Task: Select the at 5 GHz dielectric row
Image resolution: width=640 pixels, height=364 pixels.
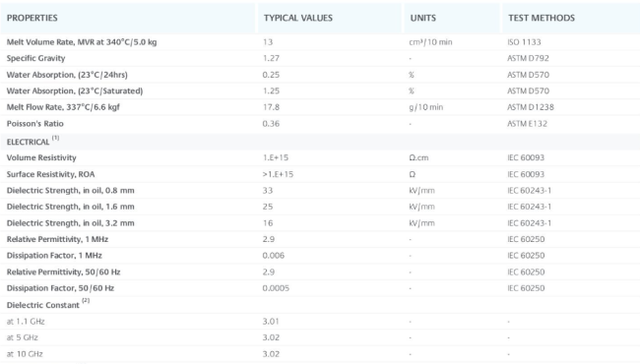Action: tap(320, 337)
